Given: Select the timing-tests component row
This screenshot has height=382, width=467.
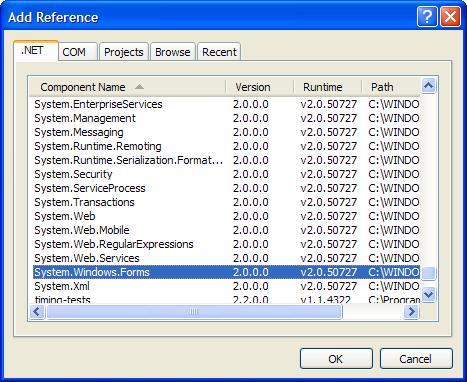Looking at the screenshot, I should click(x=226, y=299).
